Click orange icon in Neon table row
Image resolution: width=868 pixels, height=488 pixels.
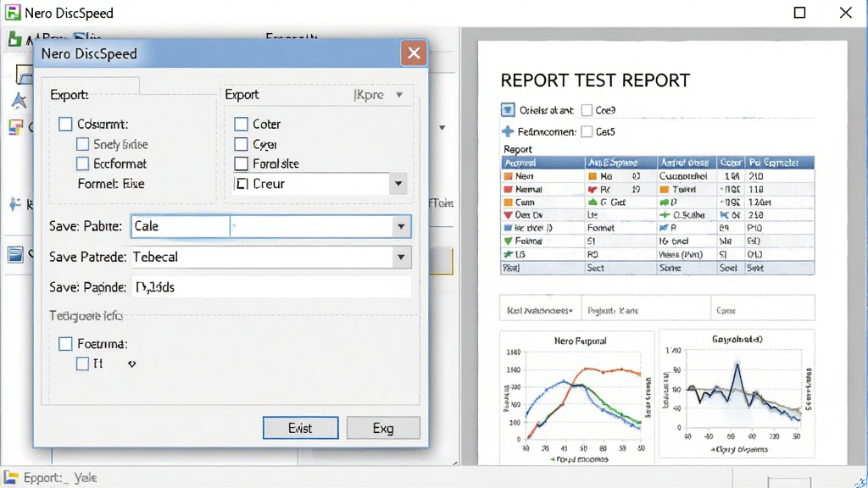(509, 176)
